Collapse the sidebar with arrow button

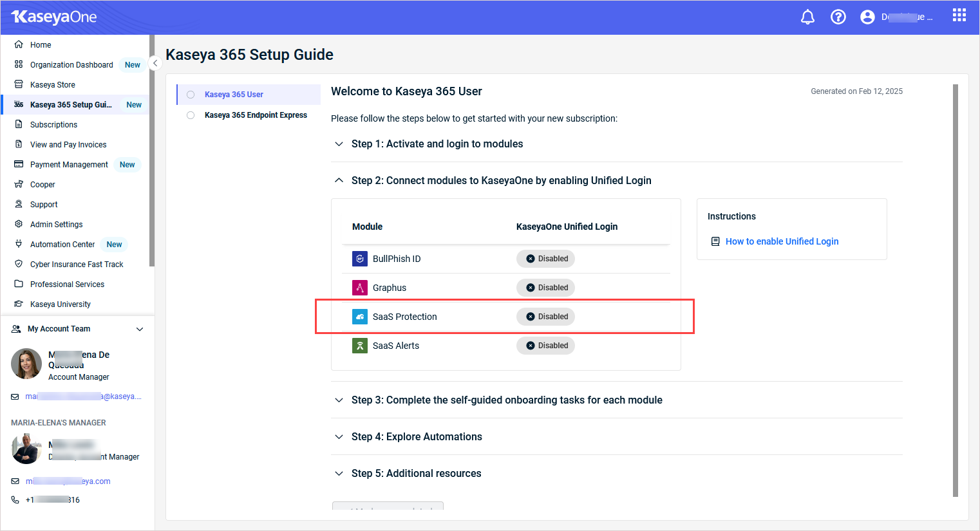[x=155, y=63]
